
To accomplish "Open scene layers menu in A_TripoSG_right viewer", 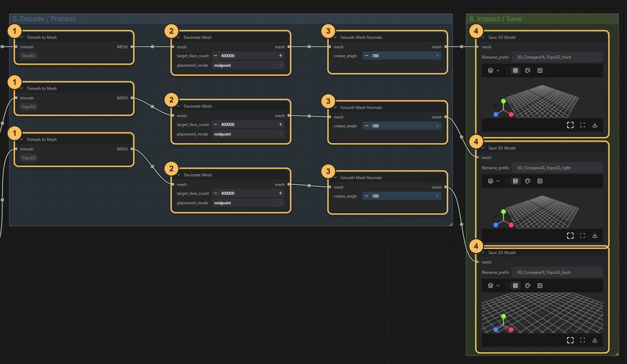I will click(490, 181).
